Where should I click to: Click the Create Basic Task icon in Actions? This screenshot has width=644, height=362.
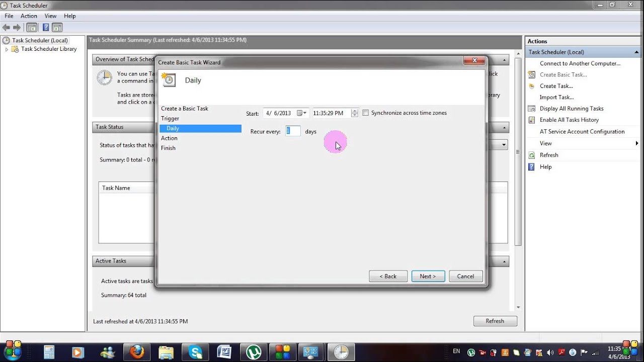tap(532, 75)
